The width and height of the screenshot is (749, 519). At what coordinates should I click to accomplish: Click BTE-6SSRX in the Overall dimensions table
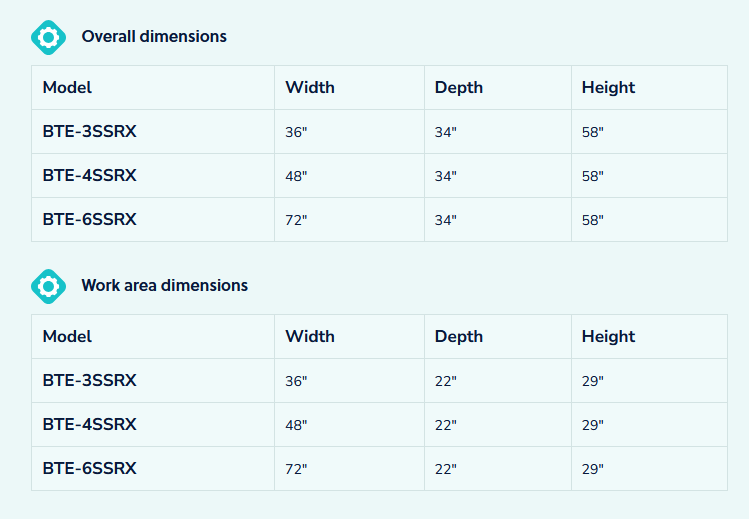tap(89, 220)
